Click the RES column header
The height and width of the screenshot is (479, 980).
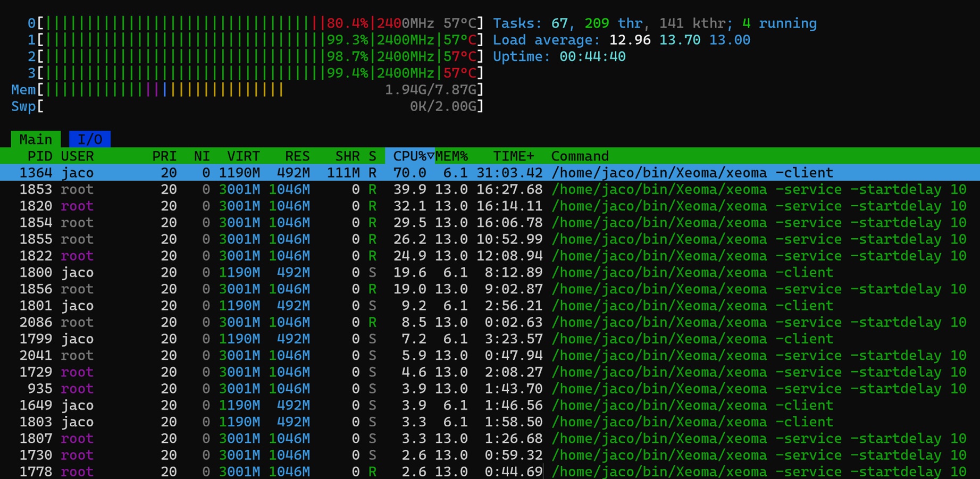pos(297,156)
